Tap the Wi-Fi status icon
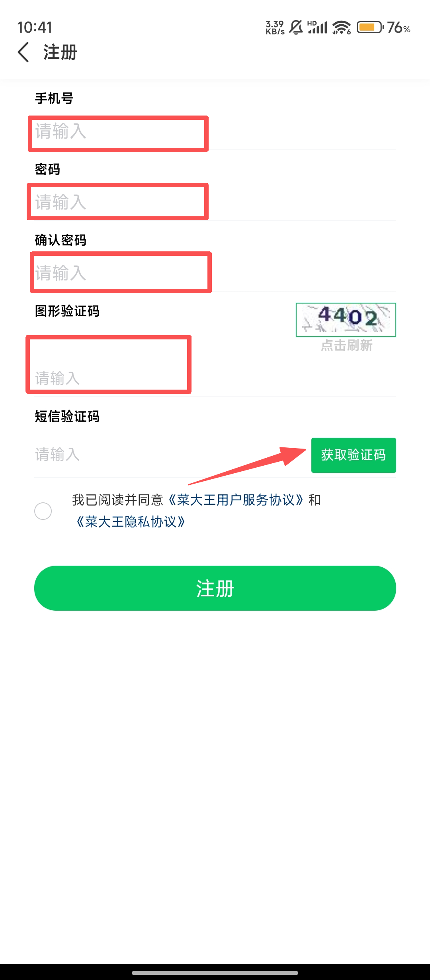The width and height of the screenshot is (430, 980). (x=342, y=27)
